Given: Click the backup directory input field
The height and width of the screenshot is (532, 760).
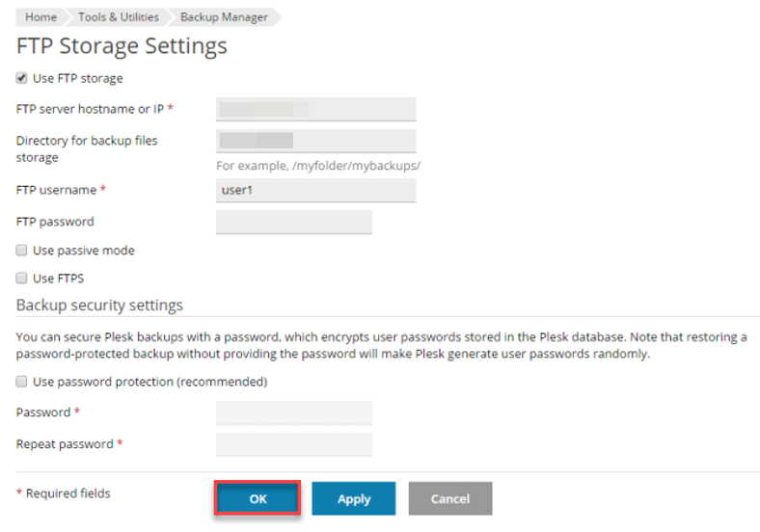Looking at the screenshot, I should 316,141.
